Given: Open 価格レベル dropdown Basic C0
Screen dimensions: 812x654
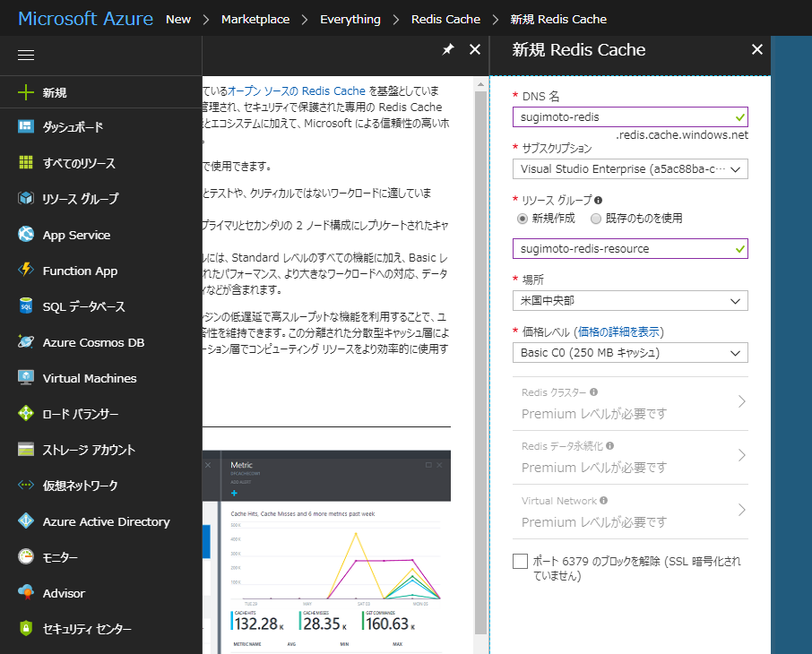Looking at the screenshot, I should coord(630,353).
